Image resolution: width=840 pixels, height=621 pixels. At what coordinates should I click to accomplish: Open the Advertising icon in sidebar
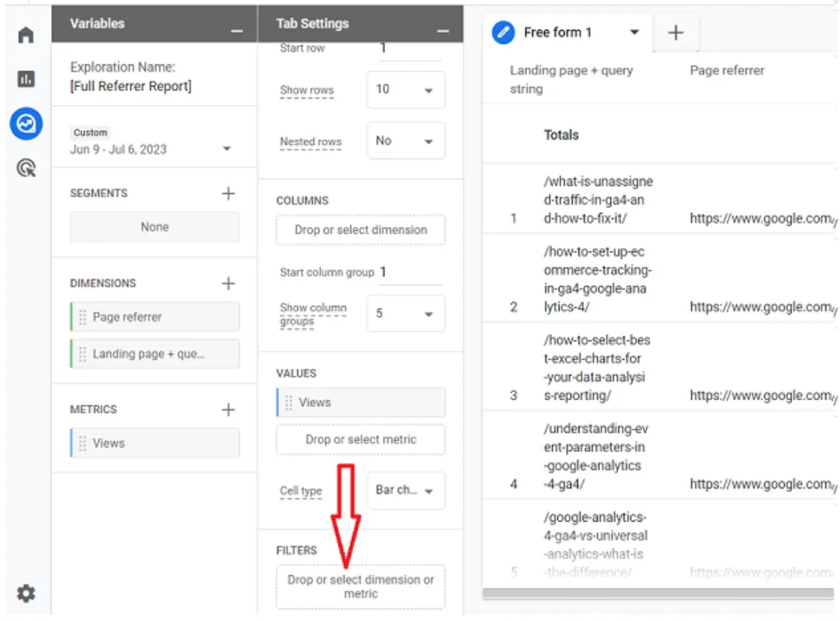26,168
